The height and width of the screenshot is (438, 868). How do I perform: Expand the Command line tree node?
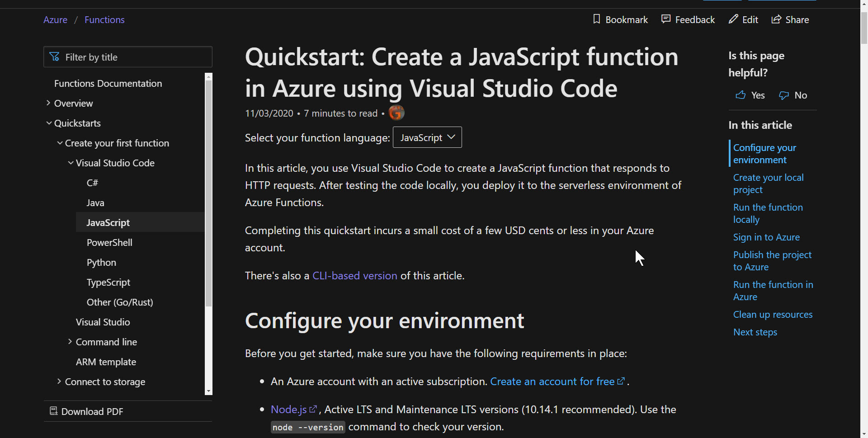point(70,342)
